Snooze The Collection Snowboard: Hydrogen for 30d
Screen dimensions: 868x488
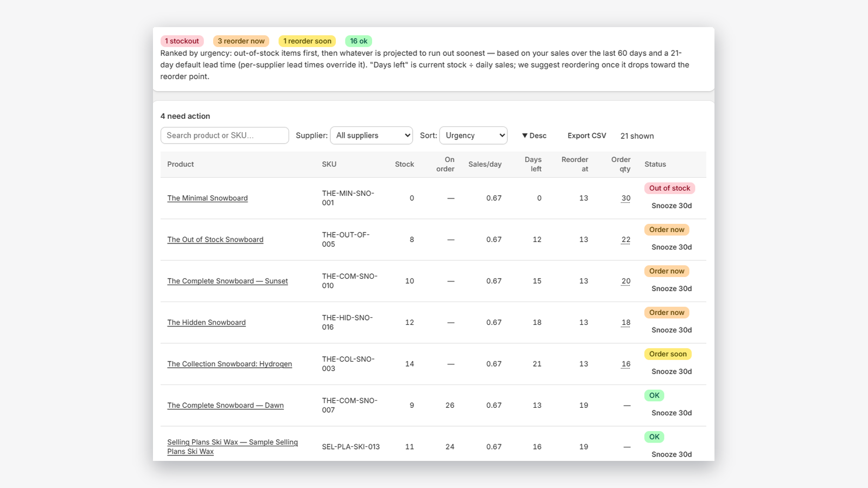pyautogui.click(x=672, y=372)
